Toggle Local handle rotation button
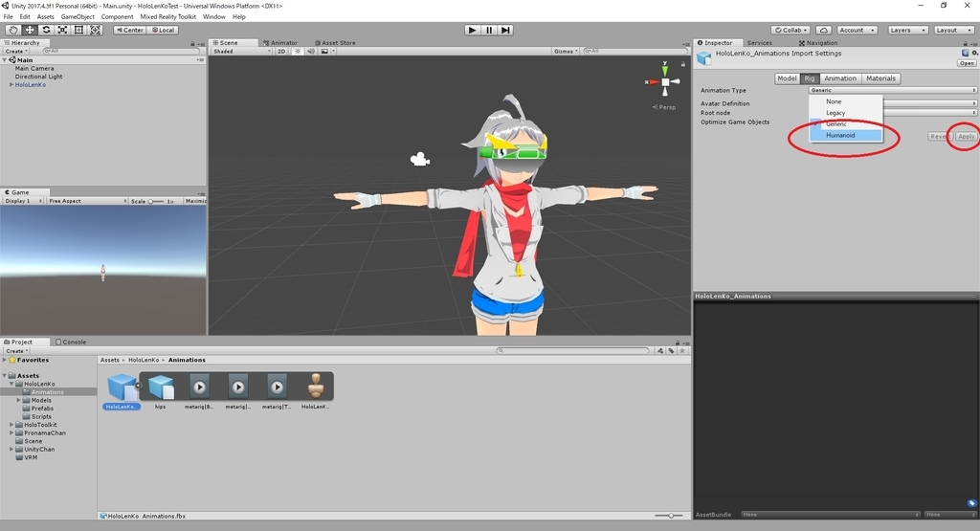 163,30
